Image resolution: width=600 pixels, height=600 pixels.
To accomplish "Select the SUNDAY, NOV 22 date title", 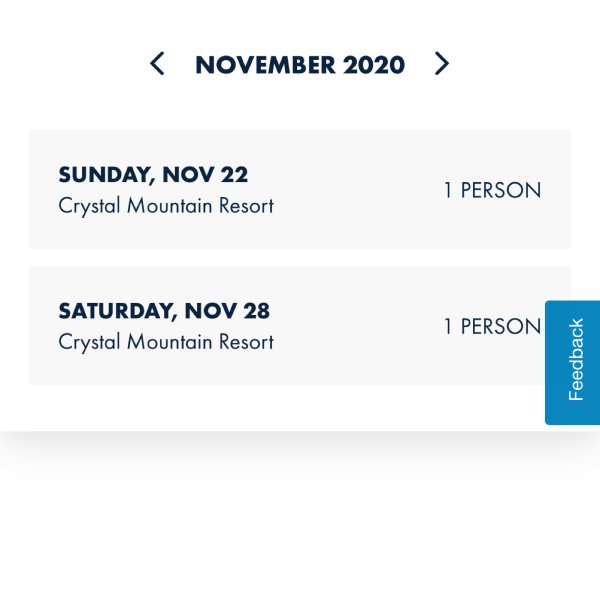I will 153,175.
